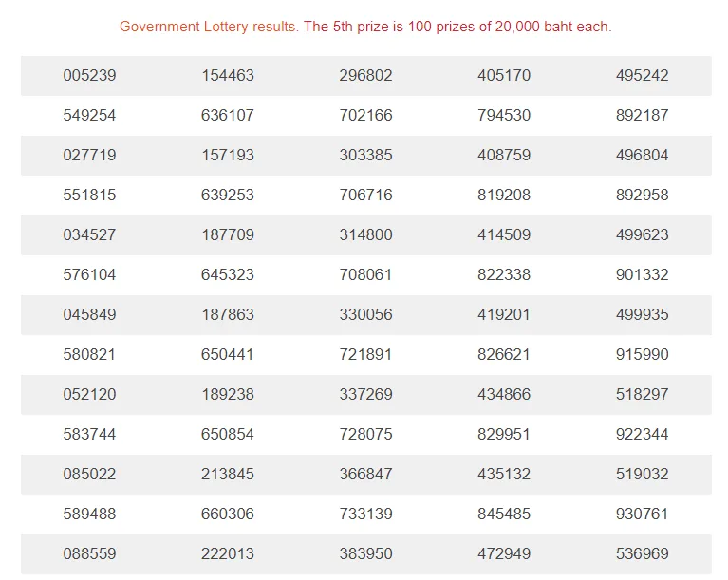728x580 pixels.
Task: Click lottery number 330056
Action: click(365, 315)
